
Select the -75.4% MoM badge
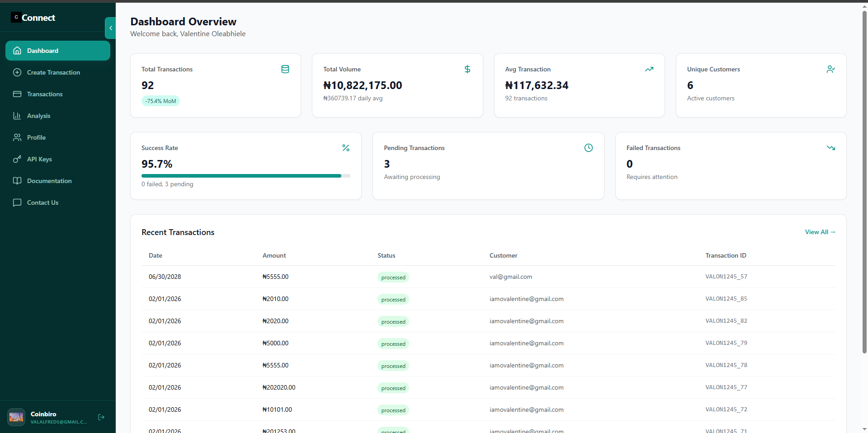[x=160, y=101]
